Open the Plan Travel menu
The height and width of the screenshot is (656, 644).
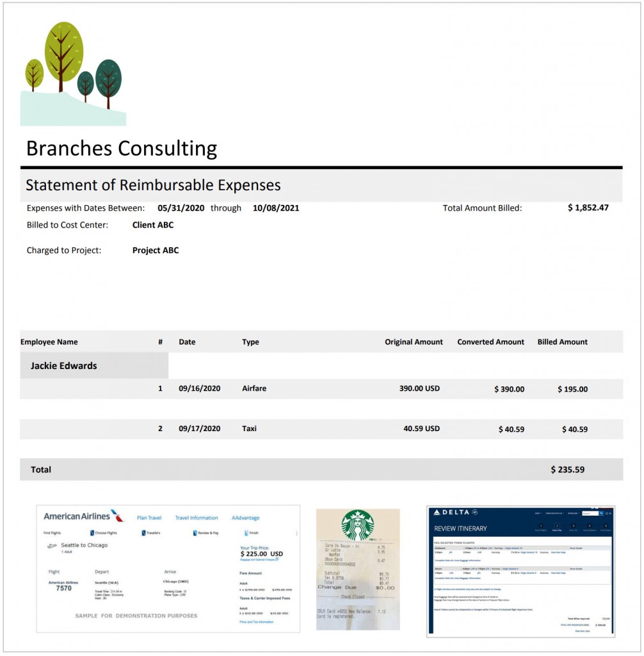149,517
